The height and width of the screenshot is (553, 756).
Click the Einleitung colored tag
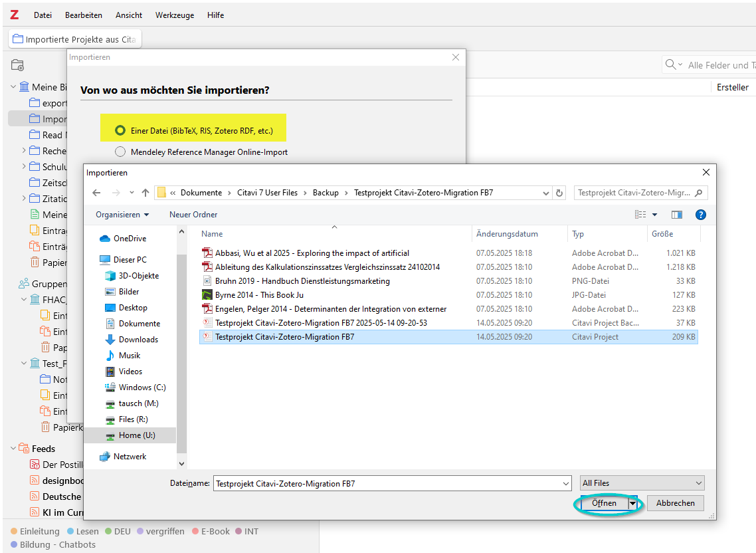click(x=35, y=531)
